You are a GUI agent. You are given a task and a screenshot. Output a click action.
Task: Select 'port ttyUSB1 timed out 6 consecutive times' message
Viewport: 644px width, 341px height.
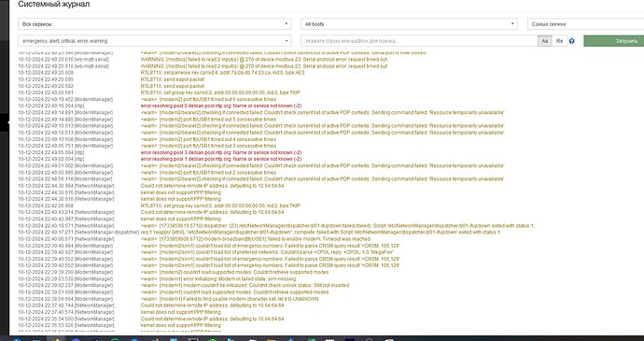pyautogui.click(x=209, y=100)
